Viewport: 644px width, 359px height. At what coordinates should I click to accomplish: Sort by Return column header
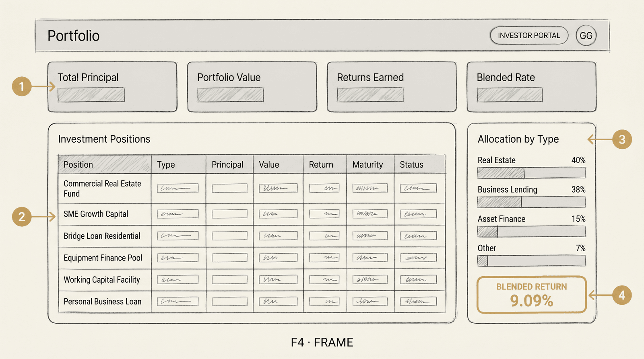(x=325, y=164)
